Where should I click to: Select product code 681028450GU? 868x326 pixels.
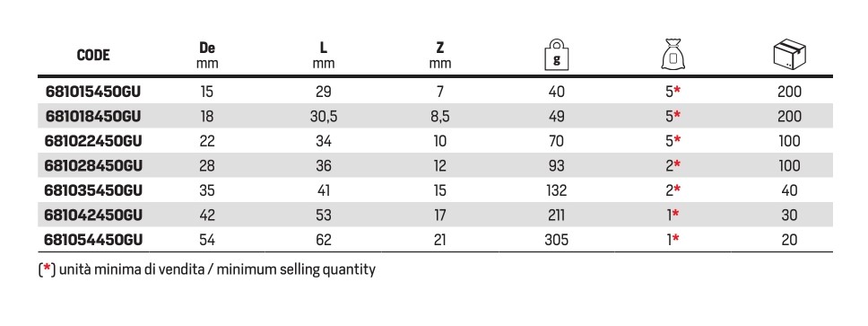click(93, 166)
